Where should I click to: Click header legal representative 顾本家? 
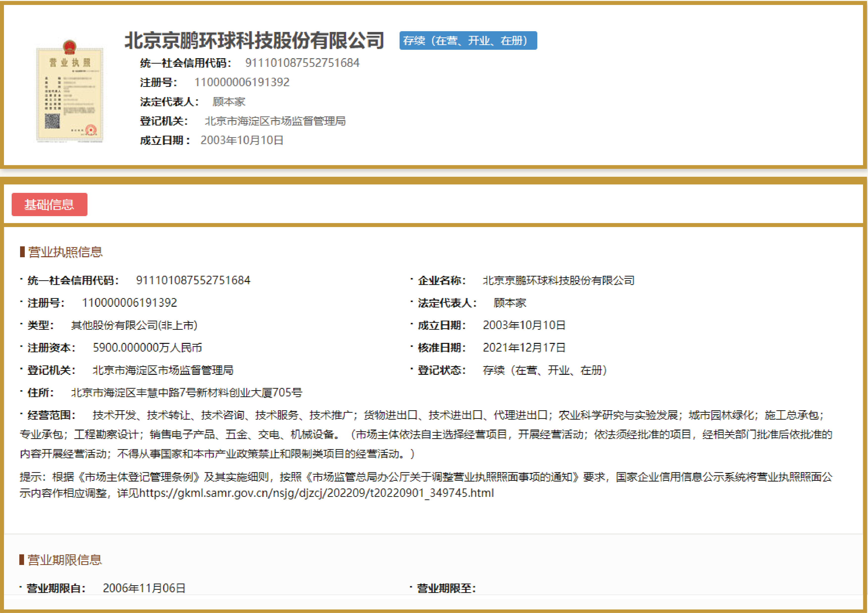click(x=229, y=101)
